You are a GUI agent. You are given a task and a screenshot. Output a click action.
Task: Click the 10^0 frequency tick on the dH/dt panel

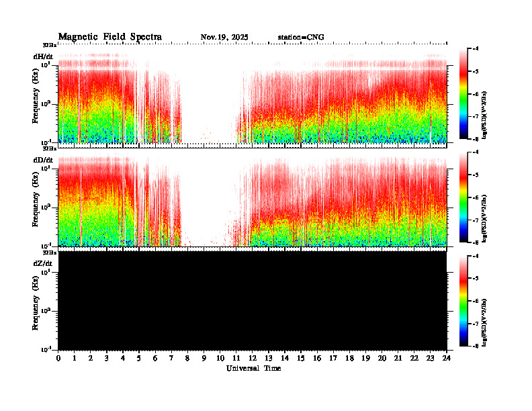click(x=46, y=104)
